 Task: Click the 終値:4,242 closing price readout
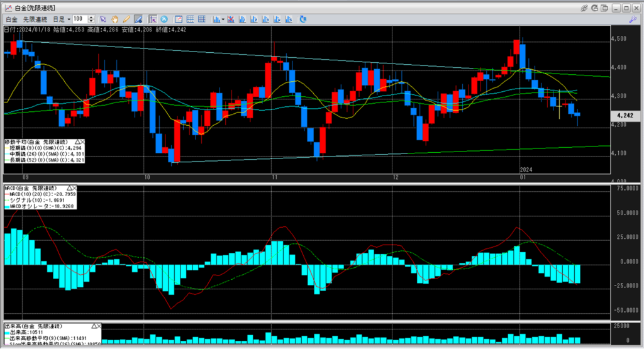171,30
